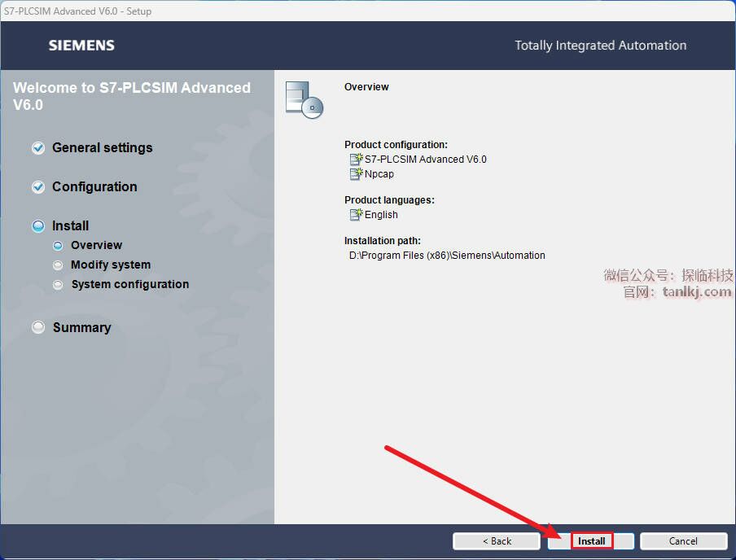Viewport: 736px width, 560px height.
Task: Click the 'English' language entry text
Action: point(381,215)
